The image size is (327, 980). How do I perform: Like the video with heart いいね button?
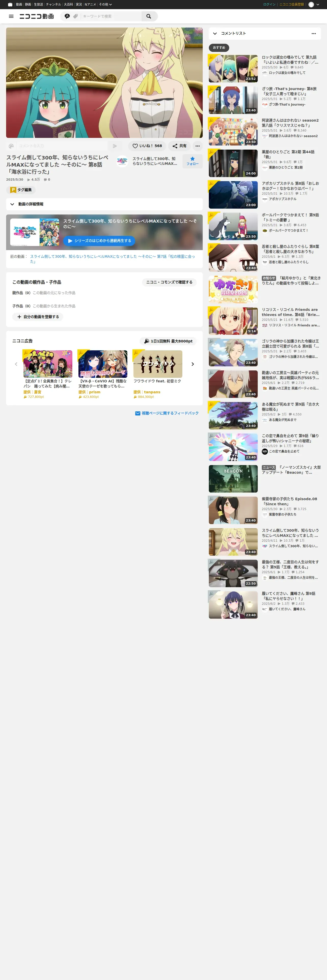[x=147, y=146]
